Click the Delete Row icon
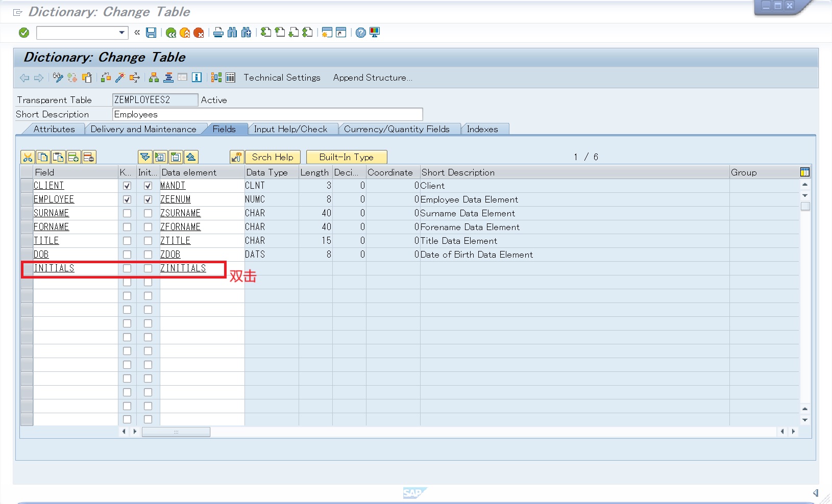The height and width of the screenshot is (504, 832). point(89,157)
